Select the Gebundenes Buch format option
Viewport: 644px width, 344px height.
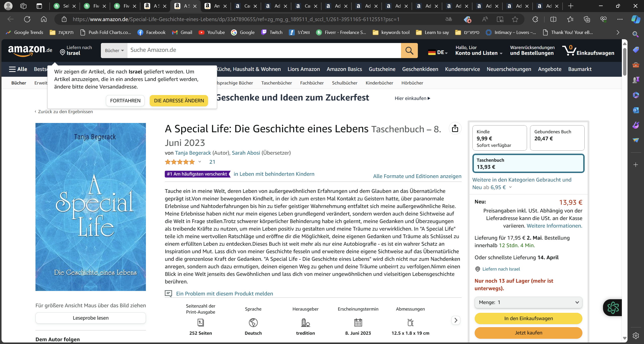point(557,138)
